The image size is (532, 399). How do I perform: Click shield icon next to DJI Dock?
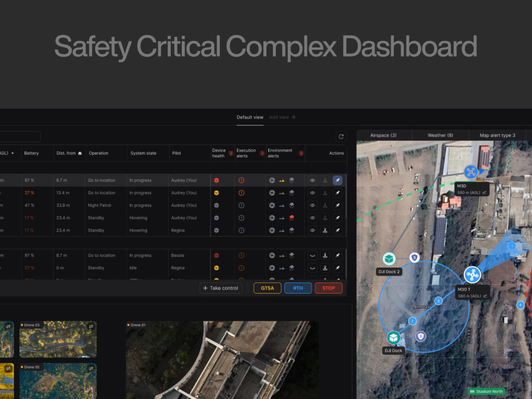point(421,337)
